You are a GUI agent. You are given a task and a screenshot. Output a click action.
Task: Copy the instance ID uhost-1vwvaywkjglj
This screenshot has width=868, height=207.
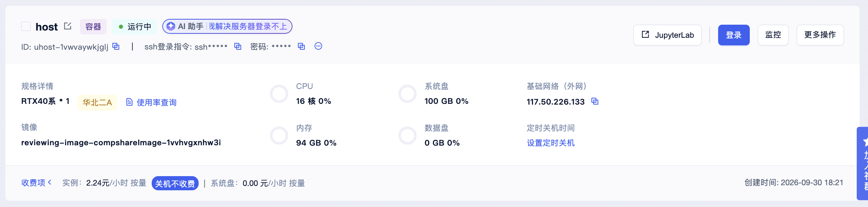(116, 46)
